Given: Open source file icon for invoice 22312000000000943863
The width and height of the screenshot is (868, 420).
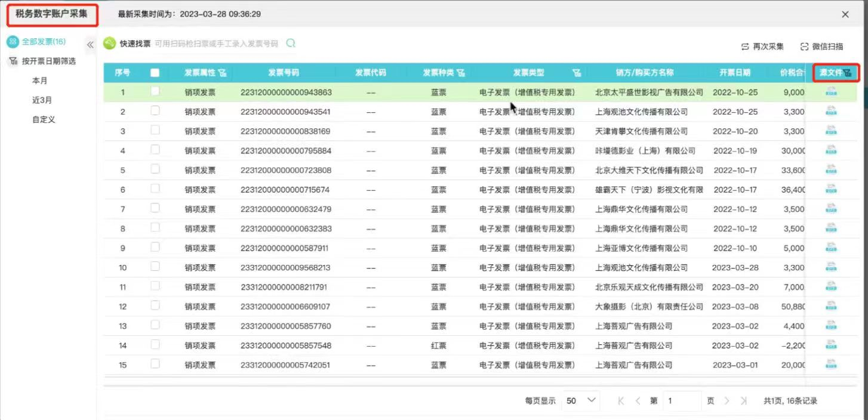Looking at the screenshot, I should [x=831, y=92].
